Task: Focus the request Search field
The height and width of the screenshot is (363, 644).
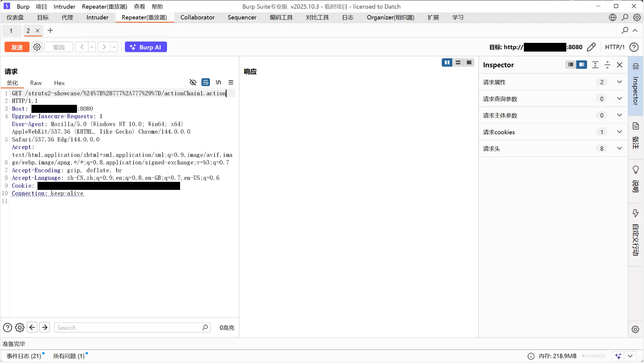Action: click(132, 328)
